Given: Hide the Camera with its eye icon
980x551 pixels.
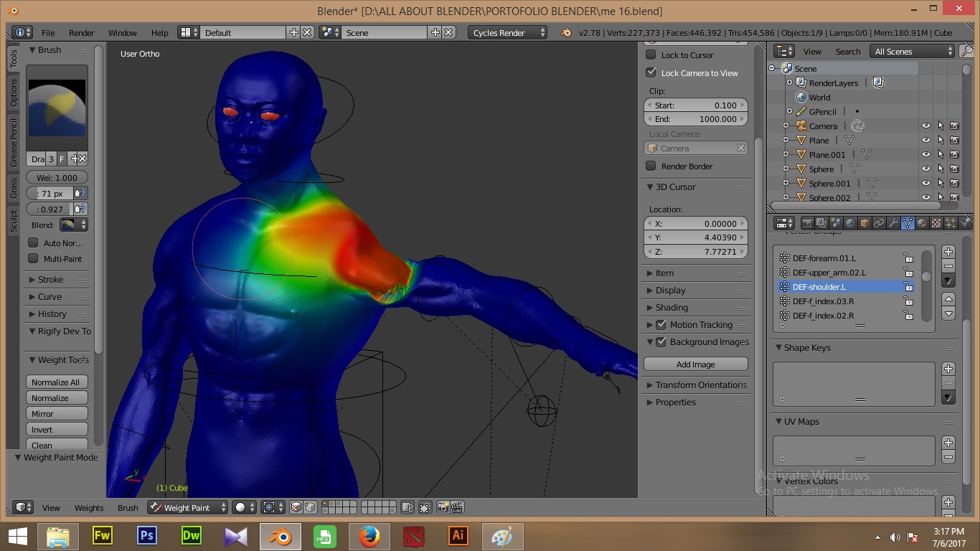Looking at the screenshot, I should [926, 126].
